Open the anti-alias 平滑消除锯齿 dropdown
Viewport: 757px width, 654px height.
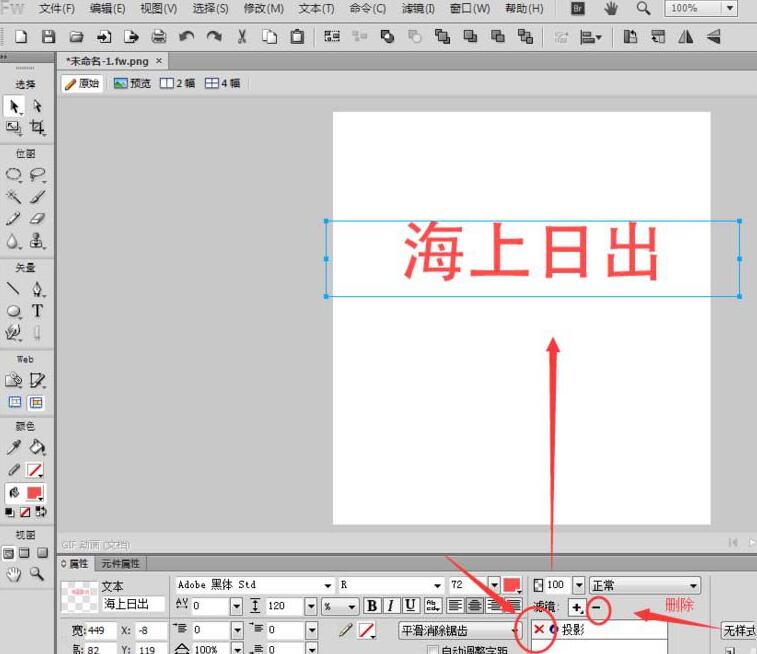coord(460,630)
